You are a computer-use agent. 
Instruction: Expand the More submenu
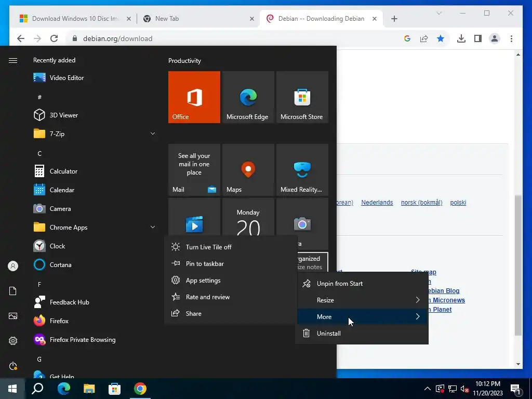(x=362, y=316)
